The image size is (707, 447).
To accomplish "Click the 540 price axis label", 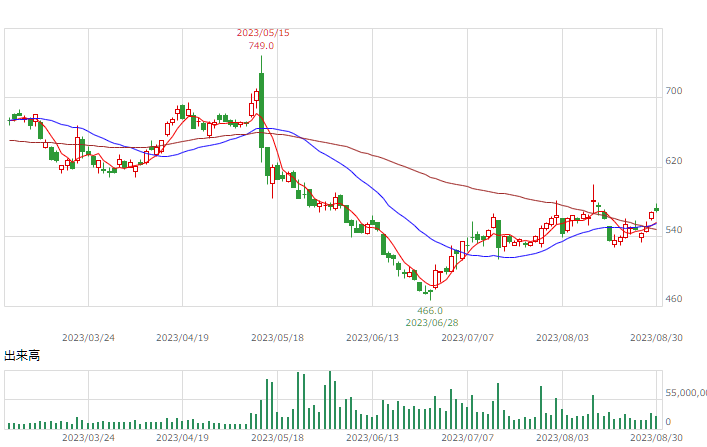I will click(674, 230).
